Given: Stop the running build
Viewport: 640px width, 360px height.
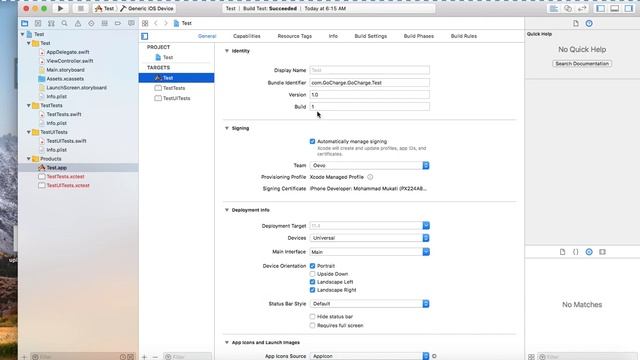Looking at the screenshot, I should 80,8.
